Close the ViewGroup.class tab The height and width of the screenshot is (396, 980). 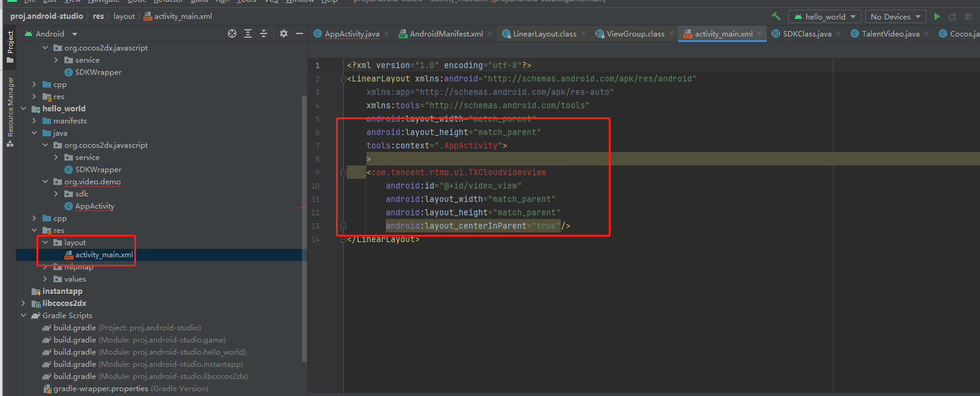[x=671, y=34]
